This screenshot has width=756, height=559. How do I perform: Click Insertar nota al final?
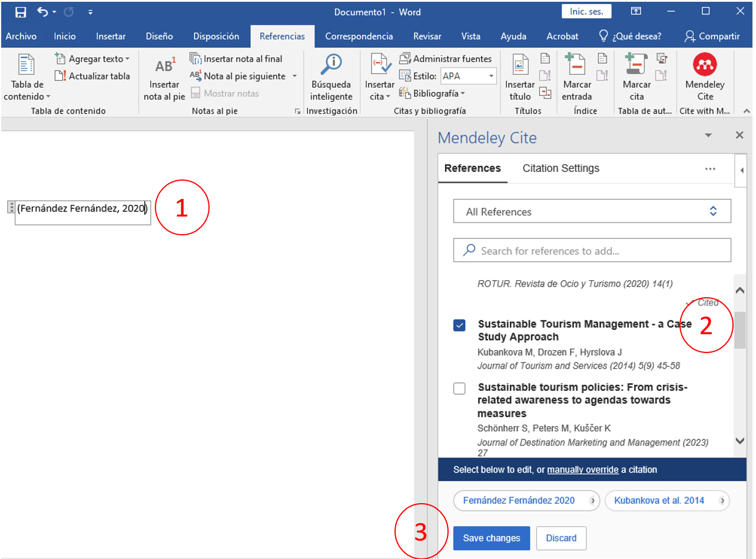236,59
